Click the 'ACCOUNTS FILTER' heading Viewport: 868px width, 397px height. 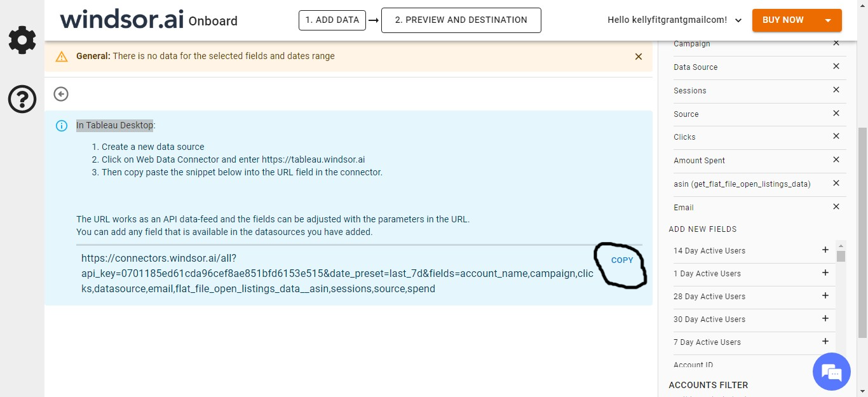coord(709,385)
